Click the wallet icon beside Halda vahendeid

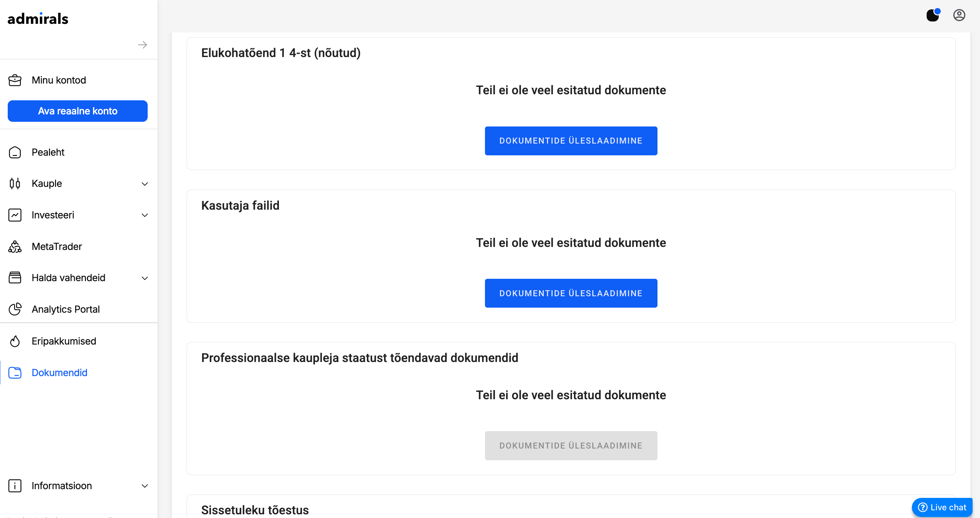click(x=15, y=278)
